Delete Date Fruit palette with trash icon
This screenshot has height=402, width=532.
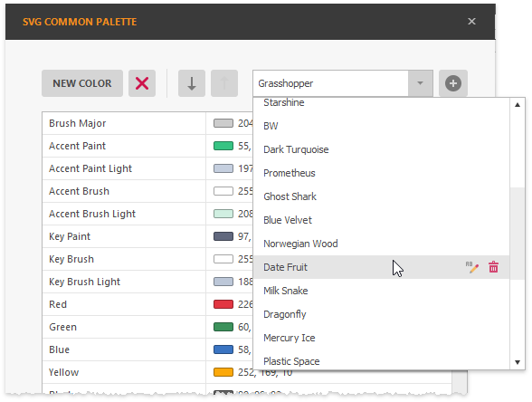tap(493, 267)
